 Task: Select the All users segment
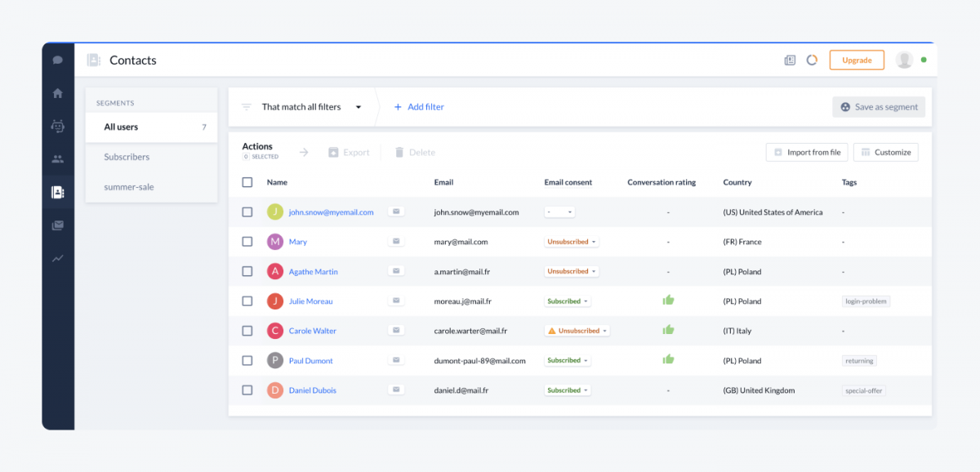(x=152, y=127)
